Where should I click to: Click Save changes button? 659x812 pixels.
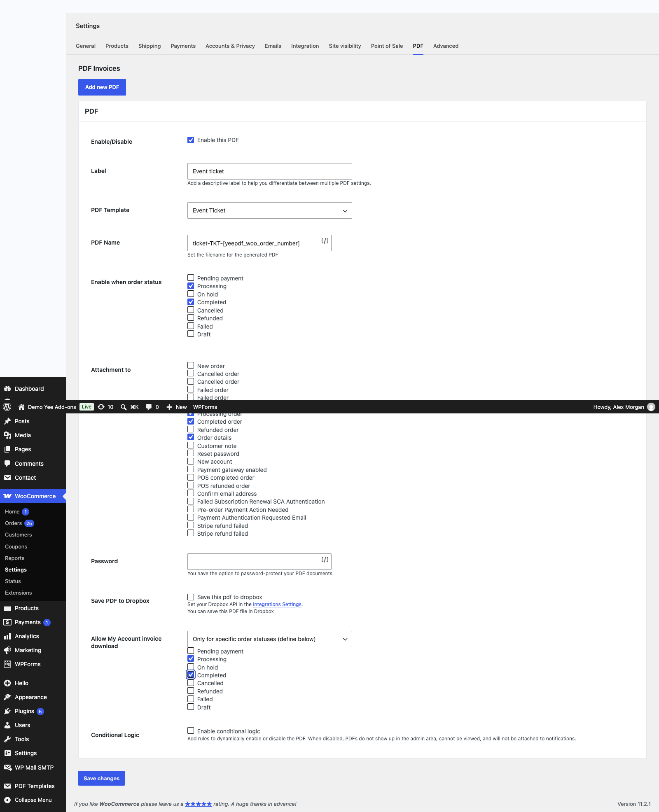pos(101,778)
